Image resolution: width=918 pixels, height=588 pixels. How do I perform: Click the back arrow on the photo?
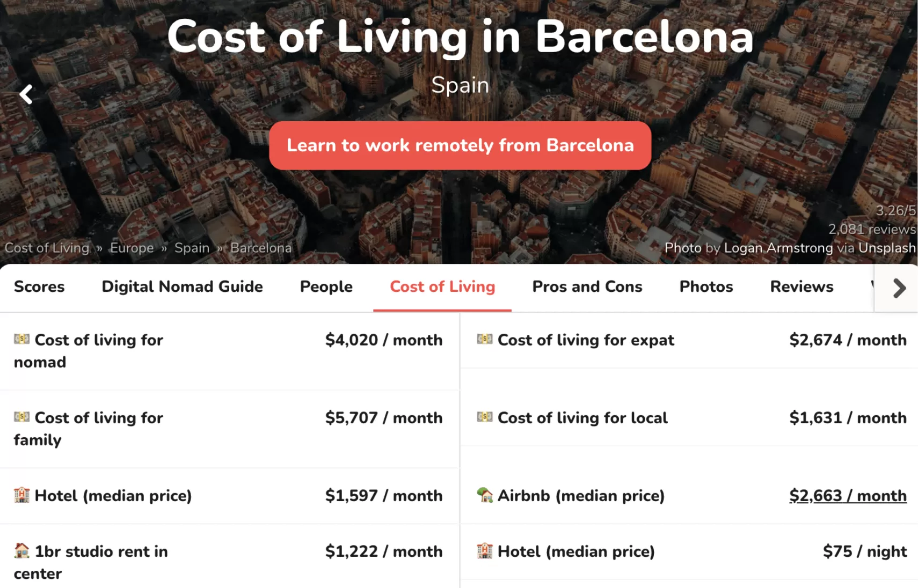pos(26,94)
